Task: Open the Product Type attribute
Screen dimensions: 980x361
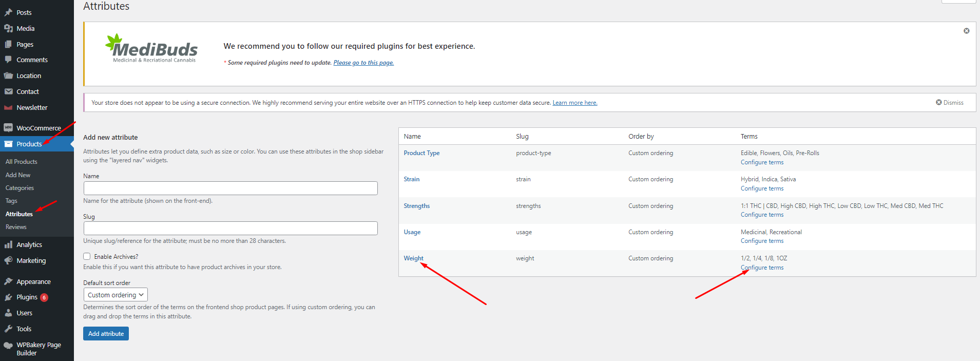Action: (421, 153)
